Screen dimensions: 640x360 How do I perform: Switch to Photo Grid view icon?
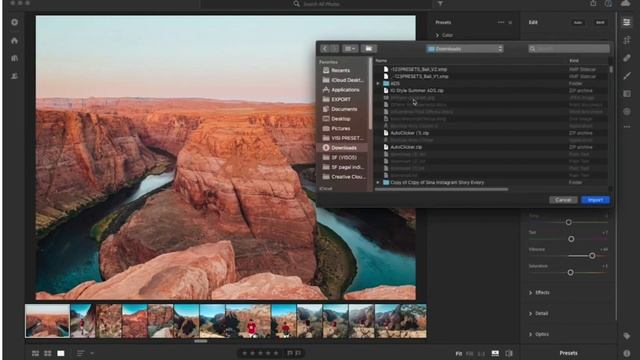36,353
